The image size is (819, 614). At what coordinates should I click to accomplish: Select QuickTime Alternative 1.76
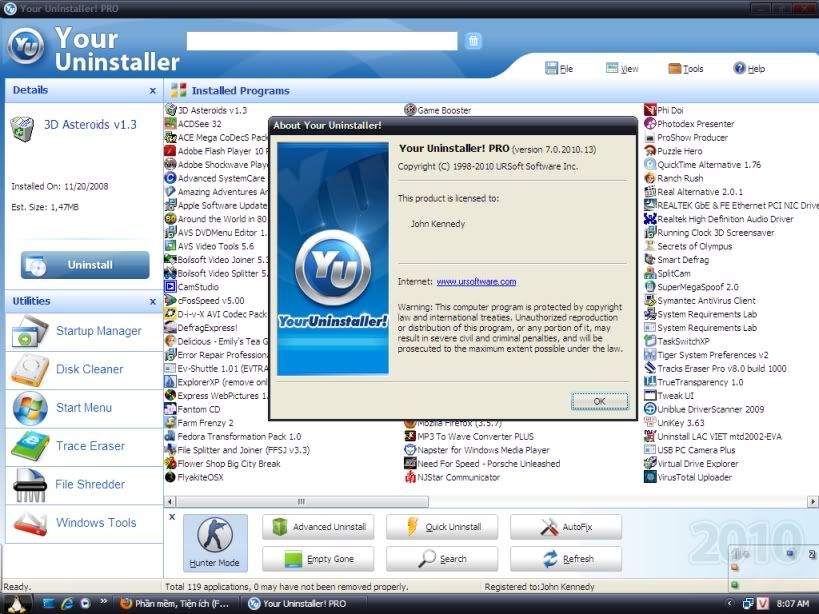click(x=703, y=164)
